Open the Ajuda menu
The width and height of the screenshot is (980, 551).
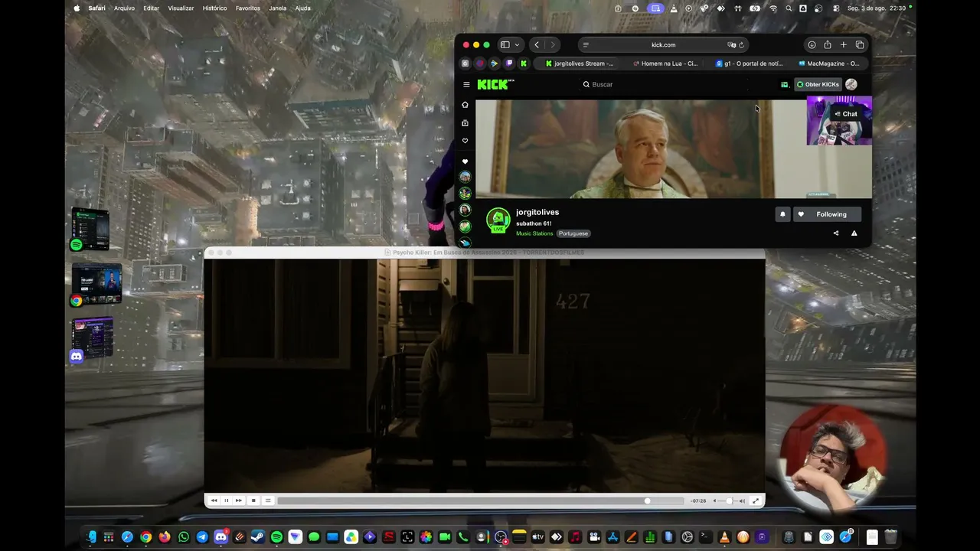pyautogui.click(x=302, y=8)
